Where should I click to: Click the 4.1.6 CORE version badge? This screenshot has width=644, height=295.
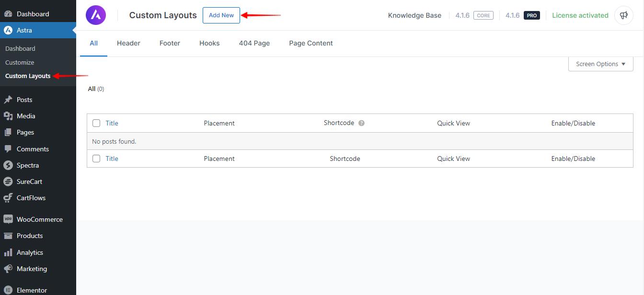point(474,15)
